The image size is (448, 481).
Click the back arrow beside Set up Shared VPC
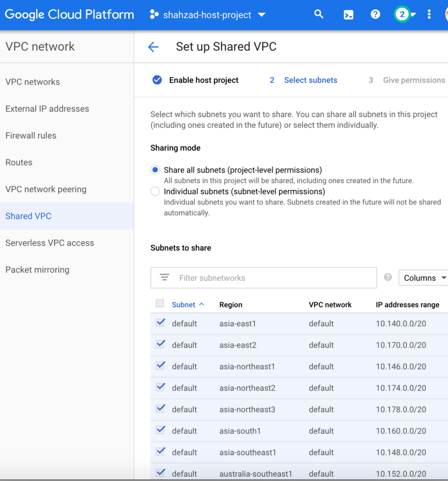[153, 47]
